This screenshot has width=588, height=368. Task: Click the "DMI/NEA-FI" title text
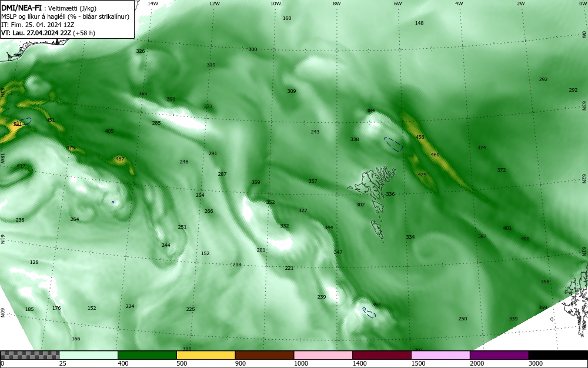point(21,8)
